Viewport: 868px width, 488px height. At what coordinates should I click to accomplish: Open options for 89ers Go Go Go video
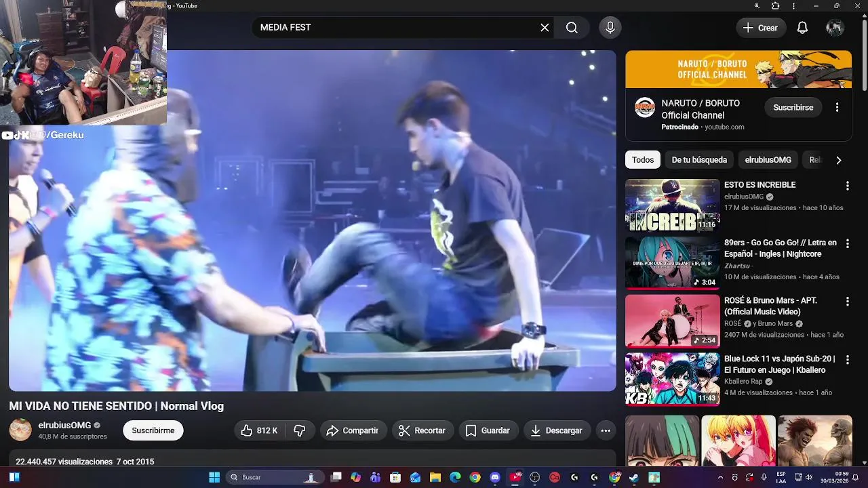pos(847,243)
